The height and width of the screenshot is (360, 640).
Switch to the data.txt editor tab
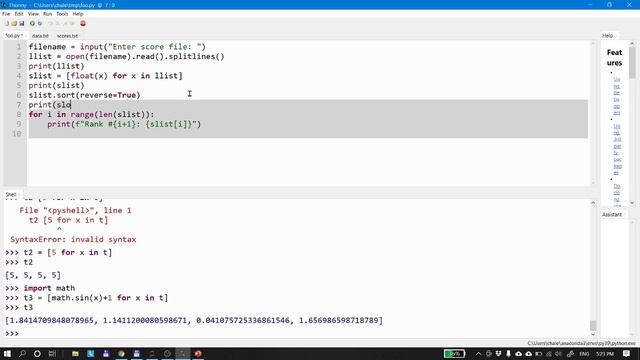point(40,36)
